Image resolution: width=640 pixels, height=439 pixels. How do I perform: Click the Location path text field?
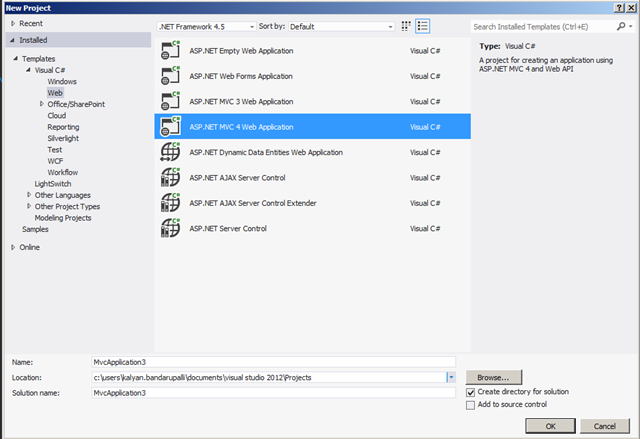(x=269, y=377)
